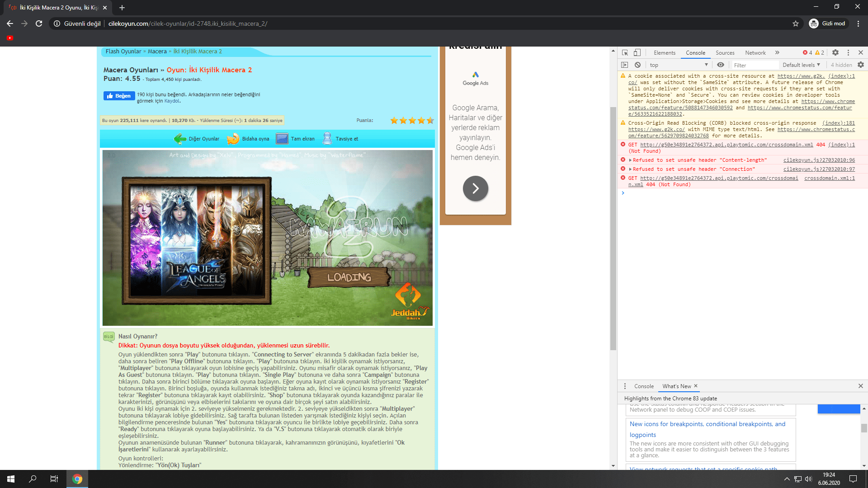868x488 pixels.
Task: Open the Kaydol sign-up link
Action: 172,101
